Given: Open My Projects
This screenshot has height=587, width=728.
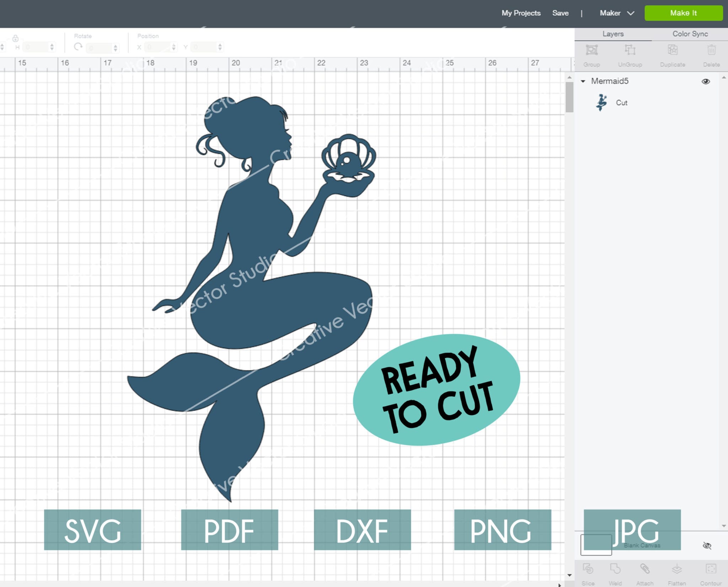Looking at the screenshot, I should tap(521, 13).
